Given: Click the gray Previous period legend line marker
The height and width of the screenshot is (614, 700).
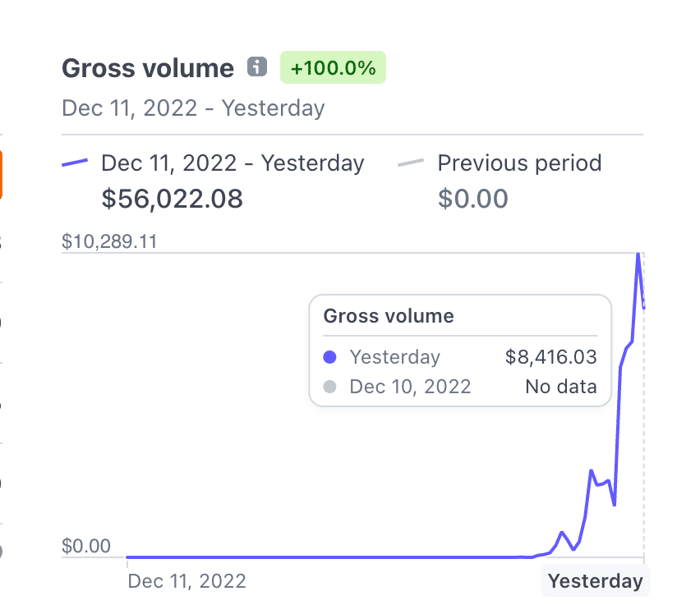Looking at the screenshot, I should point(411,163).
